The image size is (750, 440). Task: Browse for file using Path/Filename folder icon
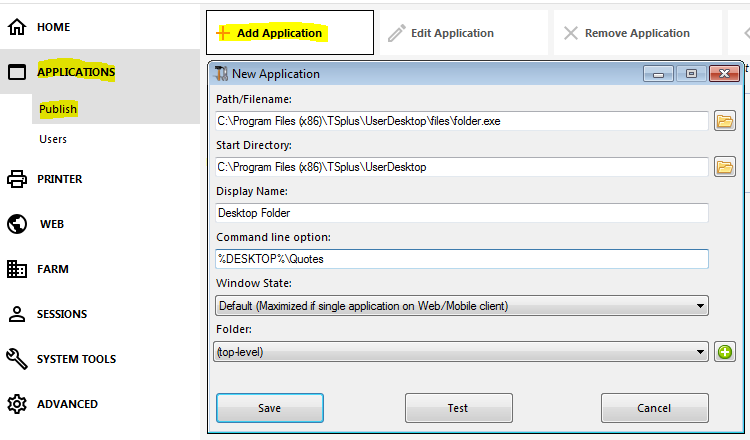725,121
